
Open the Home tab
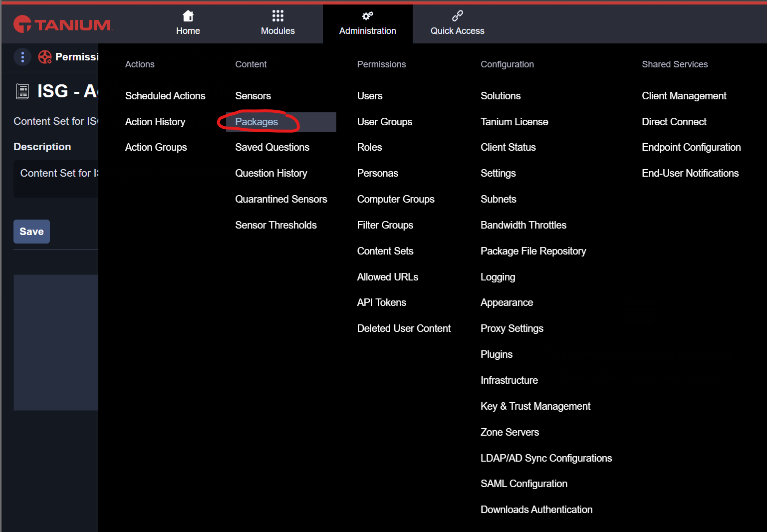pos(188,24)
